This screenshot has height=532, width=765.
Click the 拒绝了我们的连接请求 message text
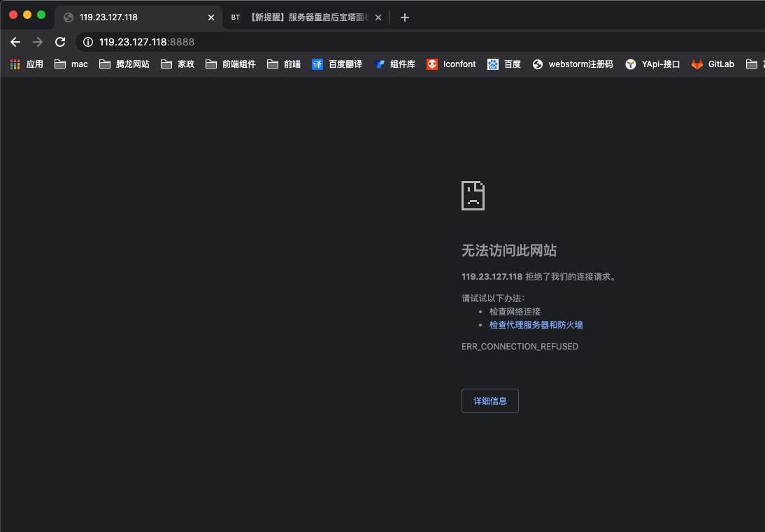pos(571,277)
